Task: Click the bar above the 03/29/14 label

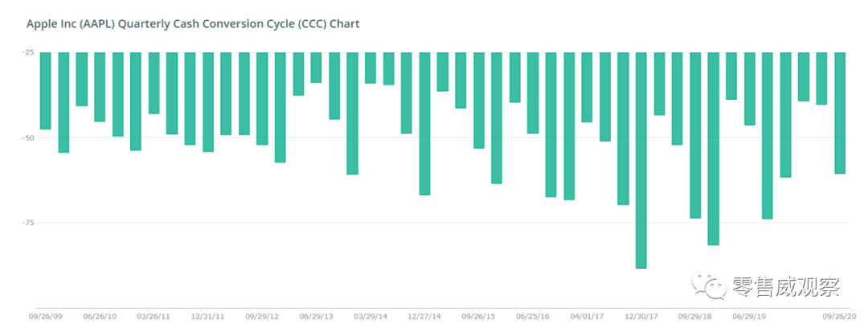Action: pos(371,68)
